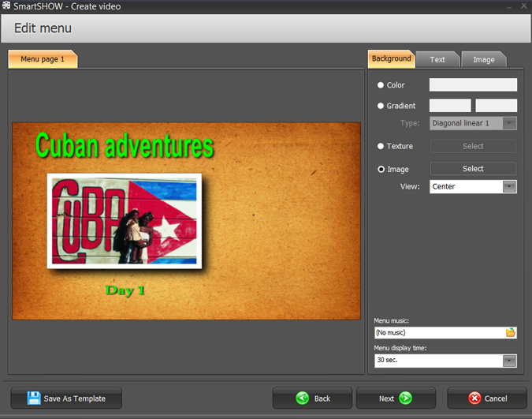This screenshot has width=532, height=419.
Task: Select the Cuban adventures title text in preview
Action: (125, 146)
